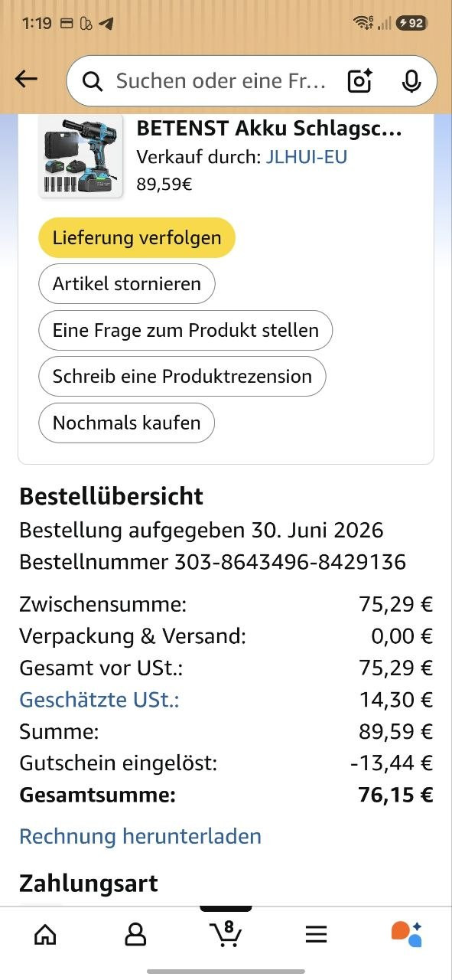Open the hamburger menu icon
This screenshot has width=452, height=980.
[316, 934]
